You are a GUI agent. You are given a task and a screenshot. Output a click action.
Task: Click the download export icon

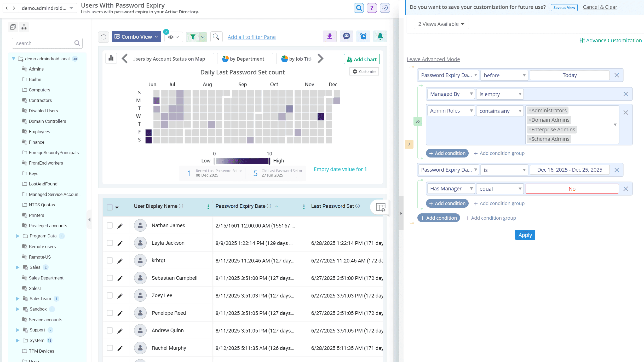tap(330, 37)
